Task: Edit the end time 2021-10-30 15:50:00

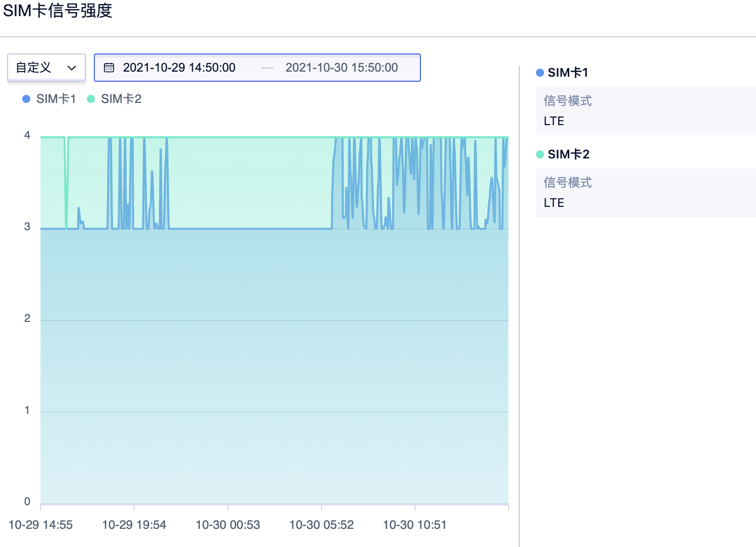Action: 341,68
